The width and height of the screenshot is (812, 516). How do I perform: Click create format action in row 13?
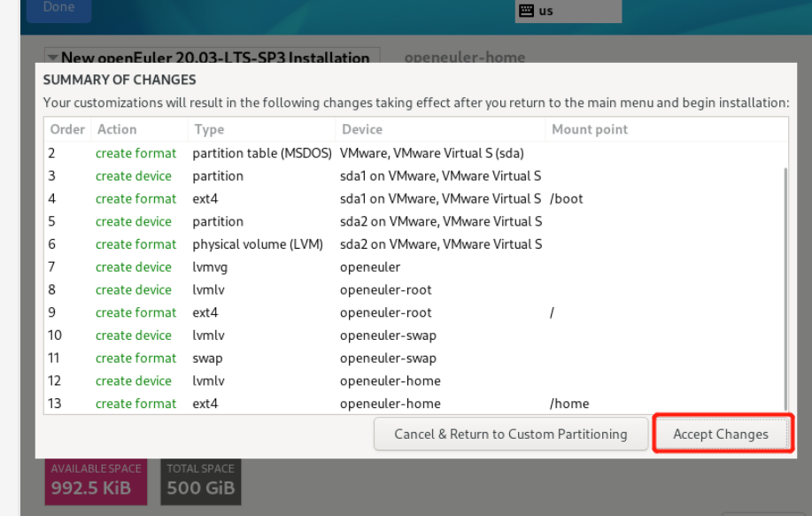click(135, 404)
